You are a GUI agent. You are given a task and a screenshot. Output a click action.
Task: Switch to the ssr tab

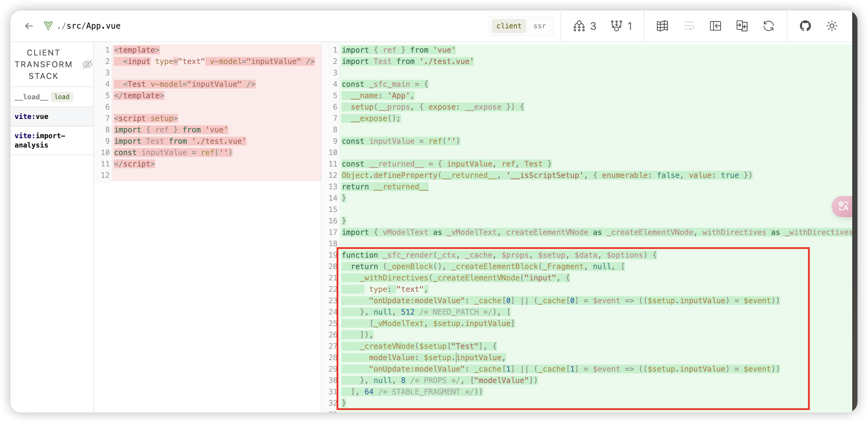[539, 26]
